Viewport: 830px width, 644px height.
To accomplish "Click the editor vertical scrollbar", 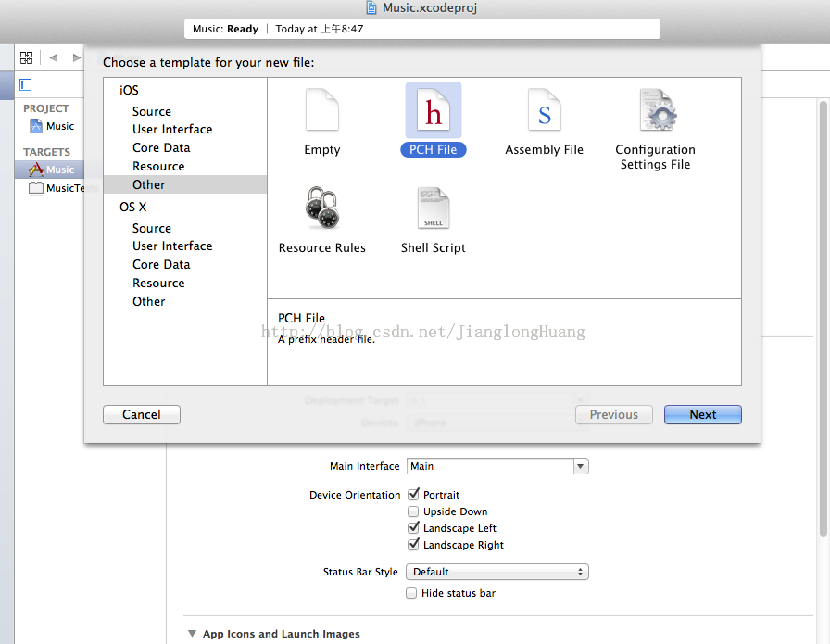I will pos(824,318).
